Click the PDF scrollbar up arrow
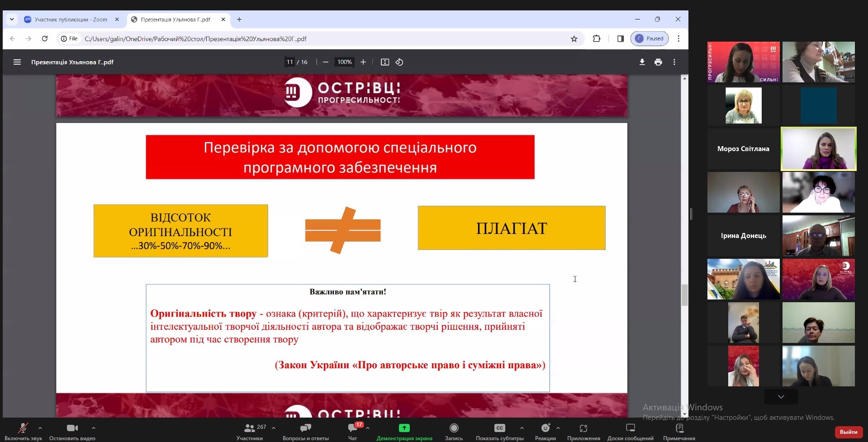The width and height of the screenshot is (868, 442). coord(684,78)
